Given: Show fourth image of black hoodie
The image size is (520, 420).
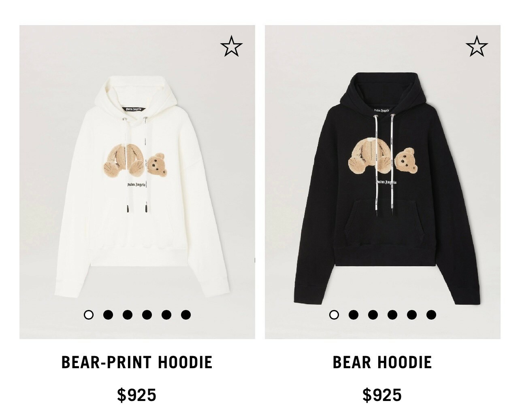Looking at the screenshot, I should tap(392, 314).
